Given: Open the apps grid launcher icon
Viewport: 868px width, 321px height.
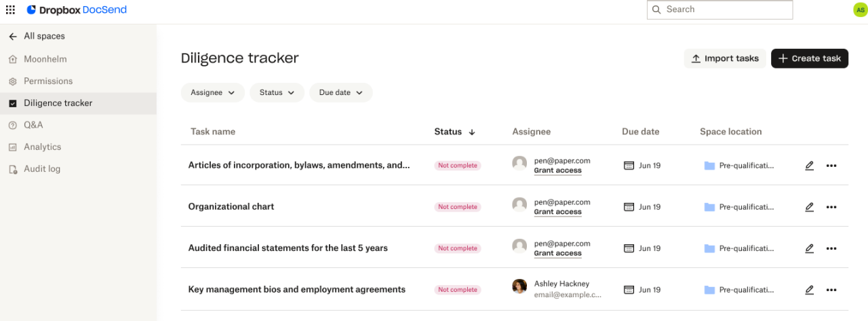Looking at the screenshot, I should pyautogui.click(x=10, y=10).
